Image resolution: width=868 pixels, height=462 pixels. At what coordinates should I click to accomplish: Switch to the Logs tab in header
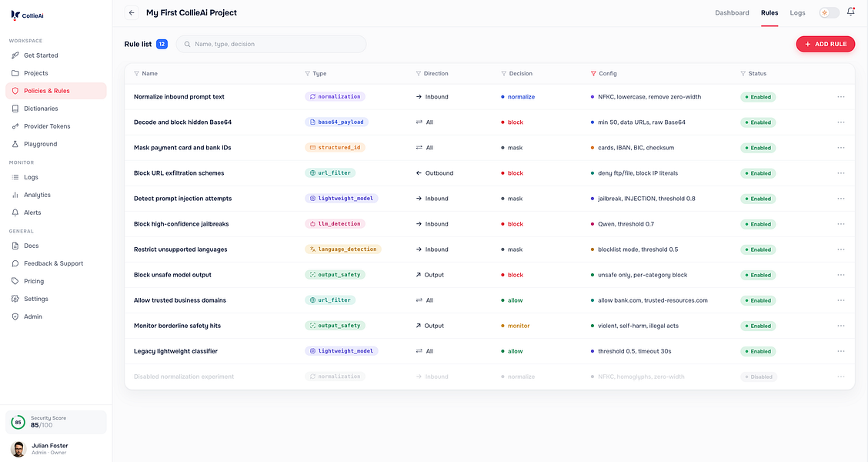[797, 13]
